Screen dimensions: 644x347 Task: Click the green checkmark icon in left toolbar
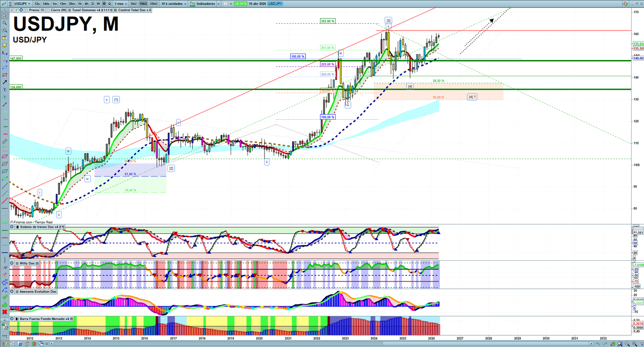[5, 297]
